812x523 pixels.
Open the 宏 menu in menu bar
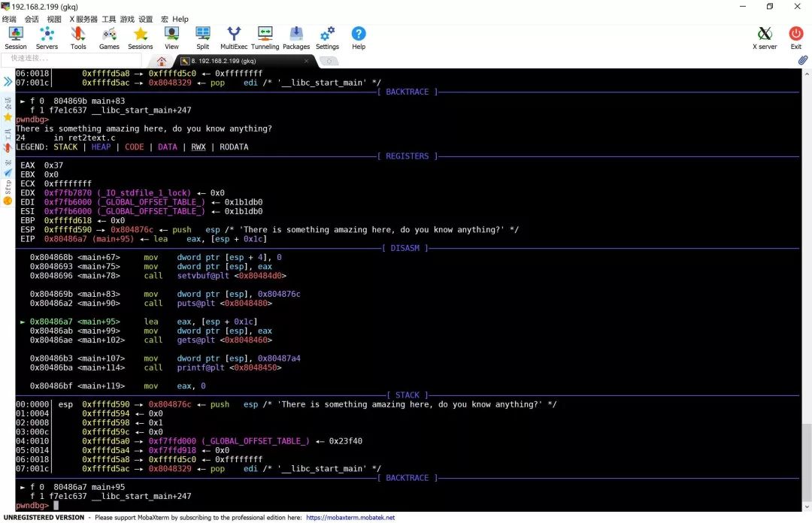165,19
